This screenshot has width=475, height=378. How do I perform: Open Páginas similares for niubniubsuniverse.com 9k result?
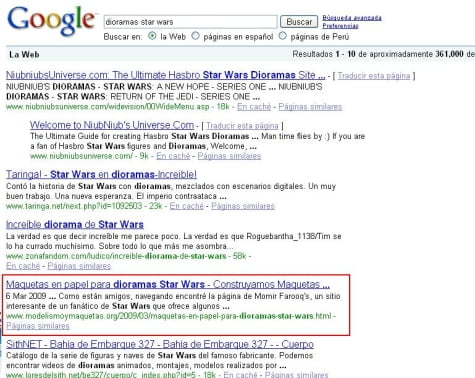click(229, 156)
